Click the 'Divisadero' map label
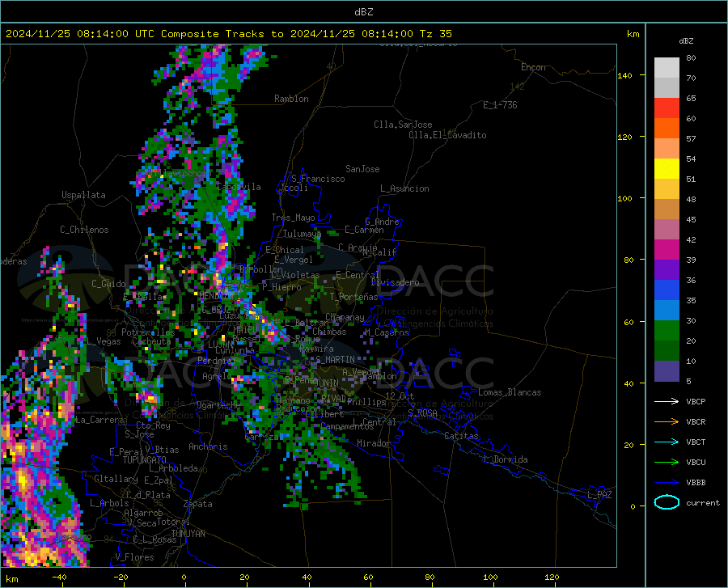Image resolution: width=728 pixels, height=588 pixels. pyautogui.click(x=395, y=282)
